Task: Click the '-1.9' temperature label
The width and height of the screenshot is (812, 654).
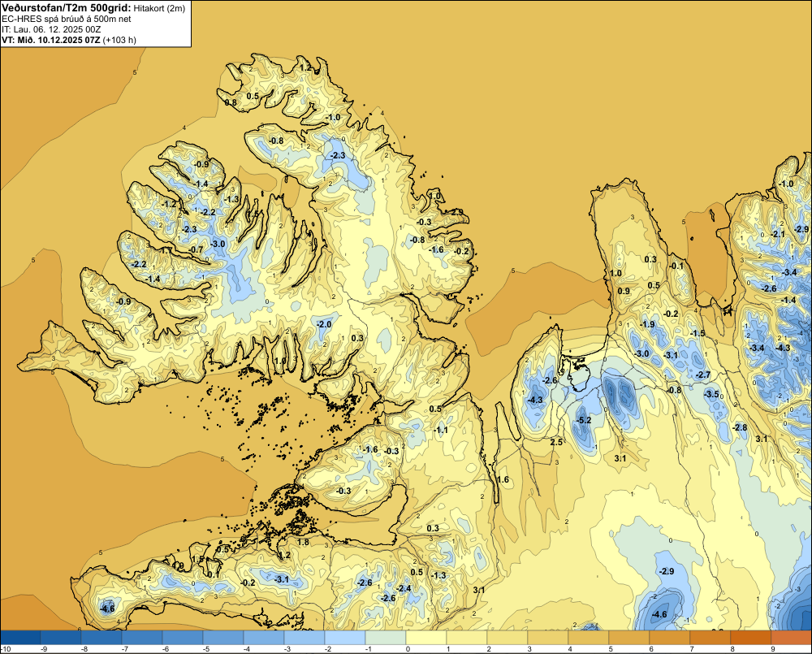Action: 647,324
